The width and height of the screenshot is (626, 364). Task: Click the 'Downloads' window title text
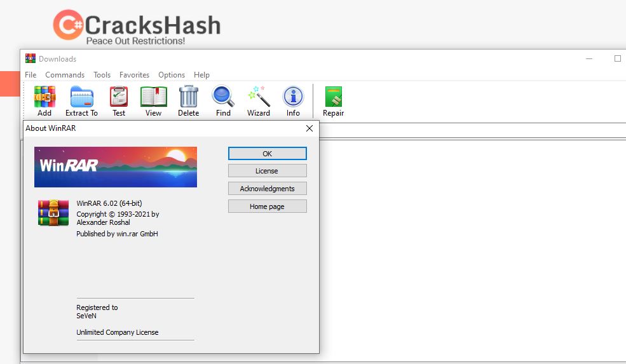click(x=57, y=58)
